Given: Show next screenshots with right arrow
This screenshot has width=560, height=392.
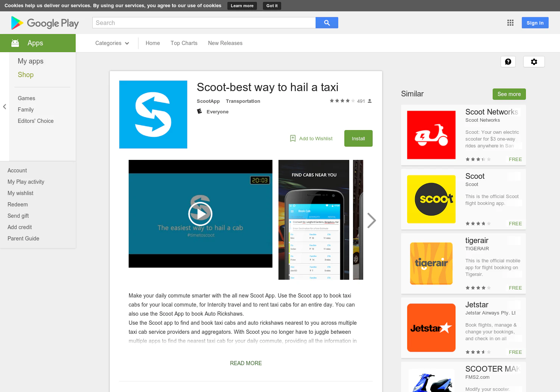Looking at the screenshot, I should [372, 220].
